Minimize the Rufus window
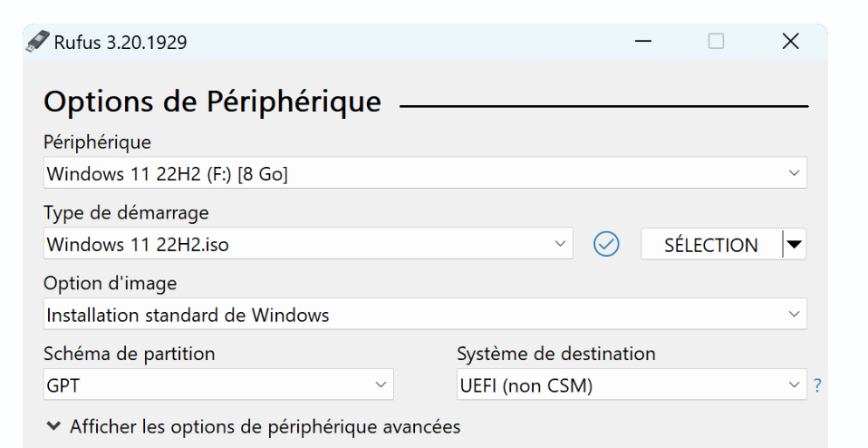868x448 pixels. (x=642, y=41)
